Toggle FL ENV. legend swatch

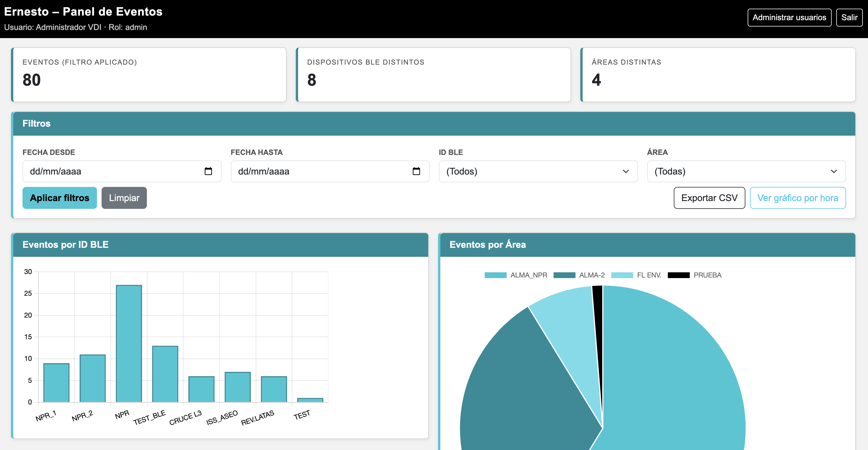pos(622,275)
